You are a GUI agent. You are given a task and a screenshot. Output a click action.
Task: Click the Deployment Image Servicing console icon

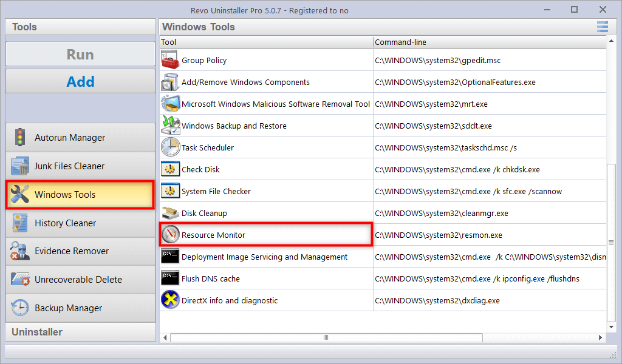[x=170, y=256]
